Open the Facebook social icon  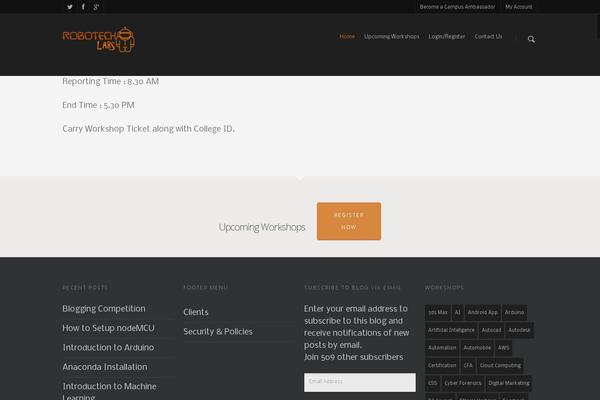click(x=83, y=7)
